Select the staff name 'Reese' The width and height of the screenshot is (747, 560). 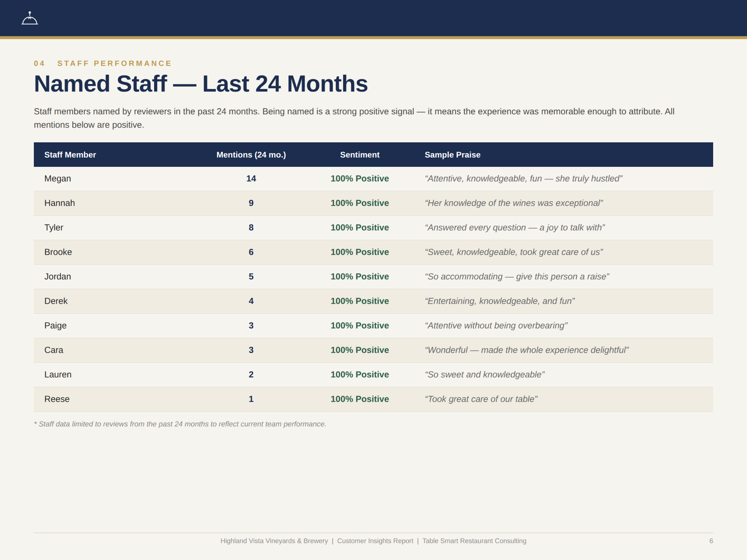(57, 399)
